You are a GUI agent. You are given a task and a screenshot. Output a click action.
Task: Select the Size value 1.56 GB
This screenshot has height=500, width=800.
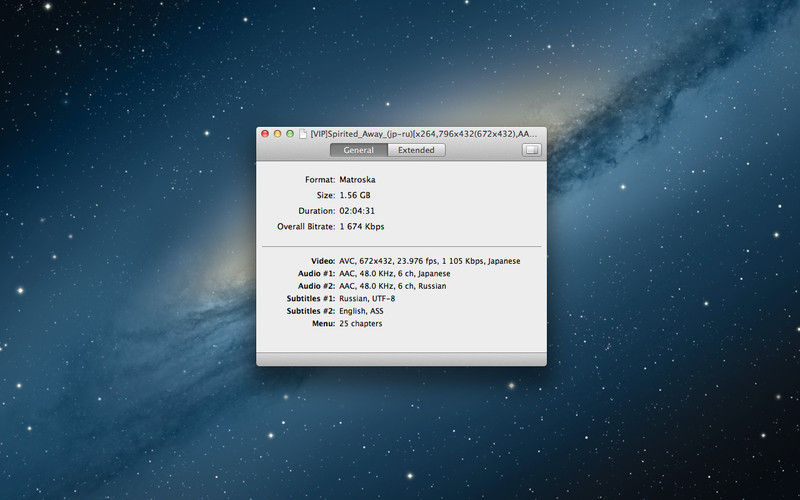point(356,195)
